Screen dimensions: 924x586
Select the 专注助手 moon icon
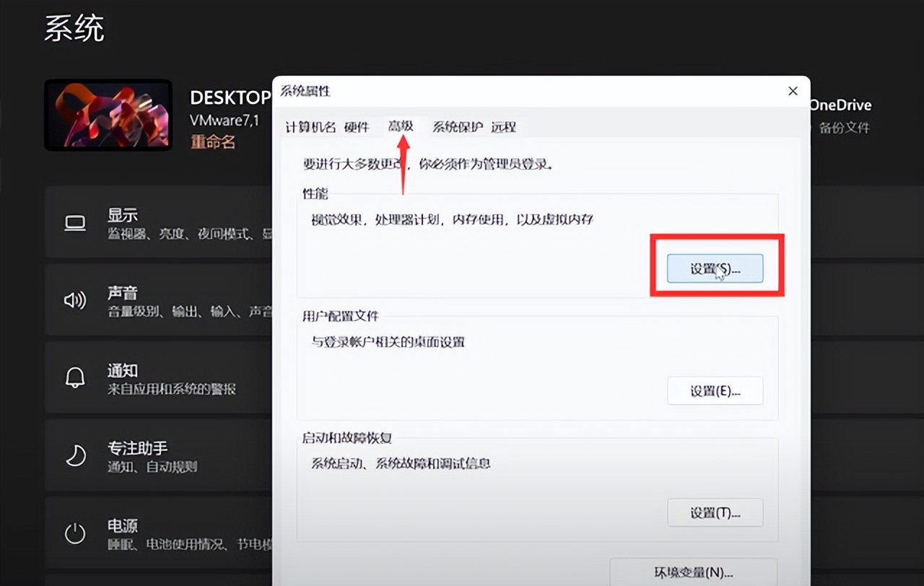pyautogui.click(x=75, y=455)
